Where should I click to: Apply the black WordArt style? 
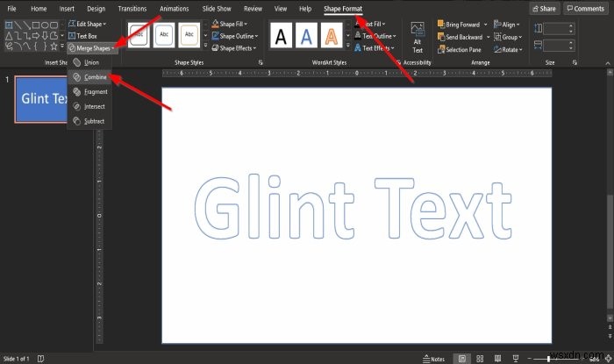point(281,36)
